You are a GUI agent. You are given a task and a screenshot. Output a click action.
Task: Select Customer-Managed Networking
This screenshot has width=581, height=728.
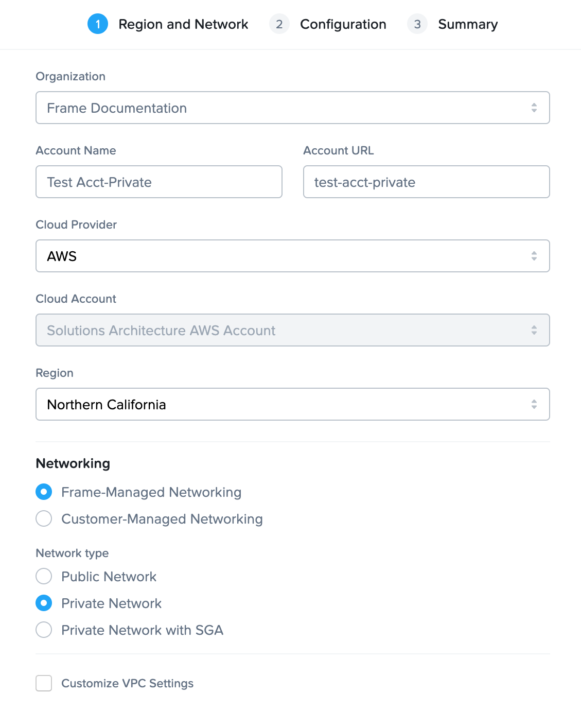coord(44,518)
